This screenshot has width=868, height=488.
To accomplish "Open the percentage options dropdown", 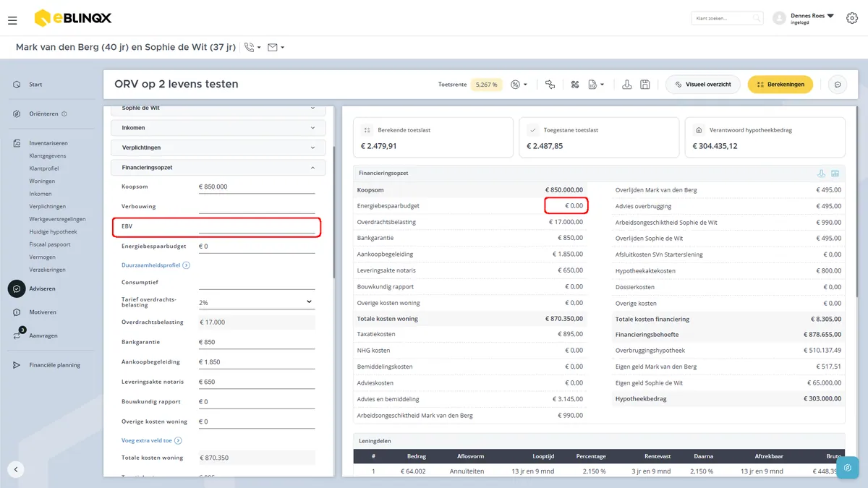I will click(x=519, y=85).
